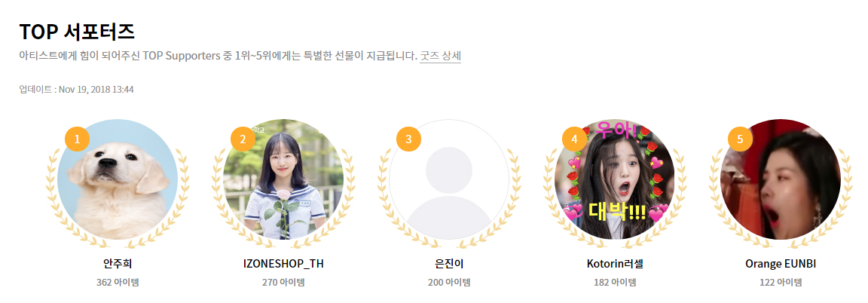Click the rank 5 orange badge
Image resolution: width=868 pixels, height=303 pixels.
740,139
